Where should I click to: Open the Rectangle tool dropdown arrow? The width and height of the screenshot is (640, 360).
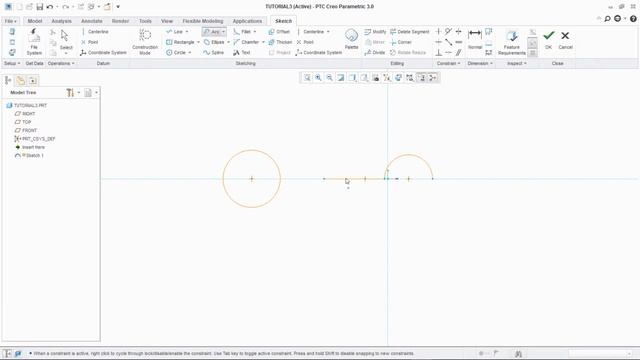pyautogui.click(x=198, y=42)
